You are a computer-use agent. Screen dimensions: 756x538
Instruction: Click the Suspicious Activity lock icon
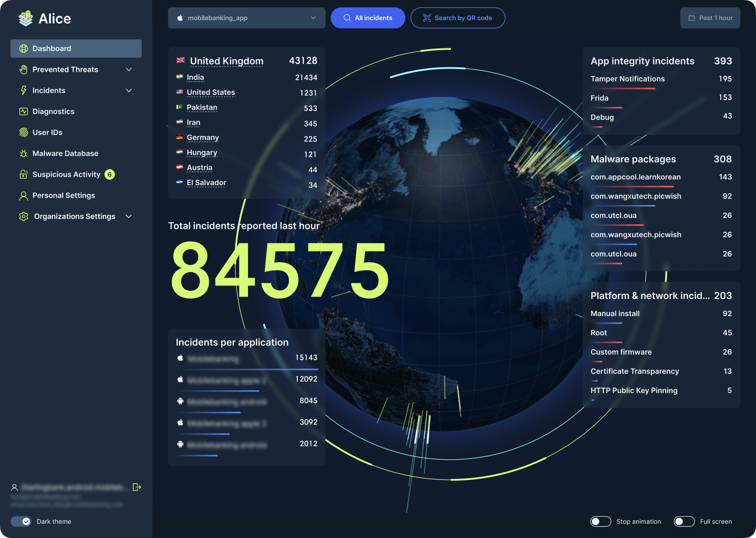[24, 175]
